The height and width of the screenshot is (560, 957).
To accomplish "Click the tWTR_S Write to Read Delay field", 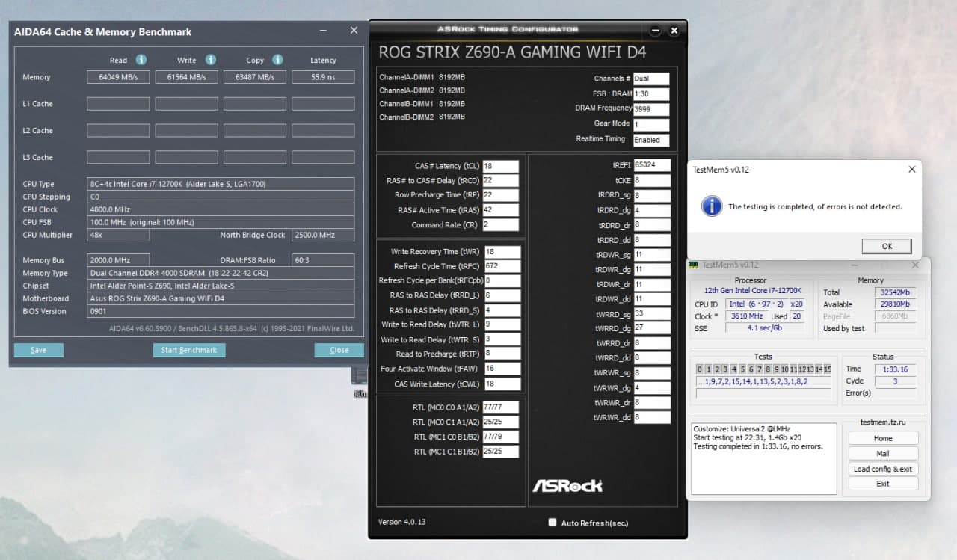I will 502,340.
